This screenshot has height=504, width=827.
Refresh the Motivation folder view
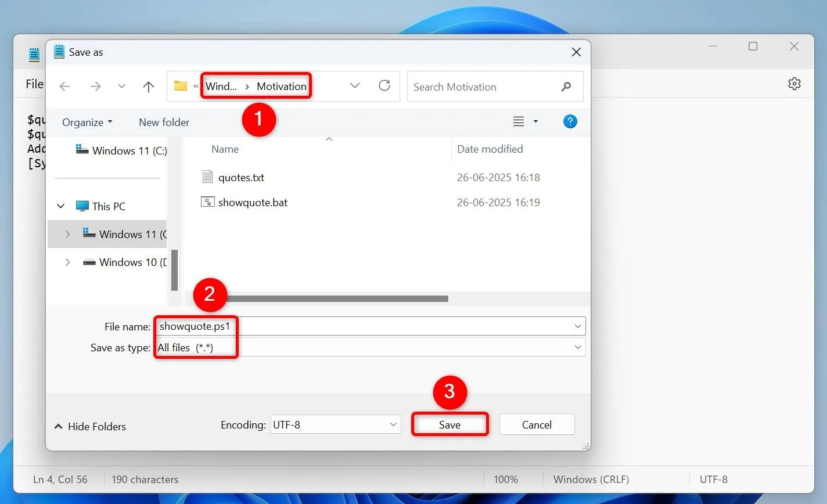point(384,86)
